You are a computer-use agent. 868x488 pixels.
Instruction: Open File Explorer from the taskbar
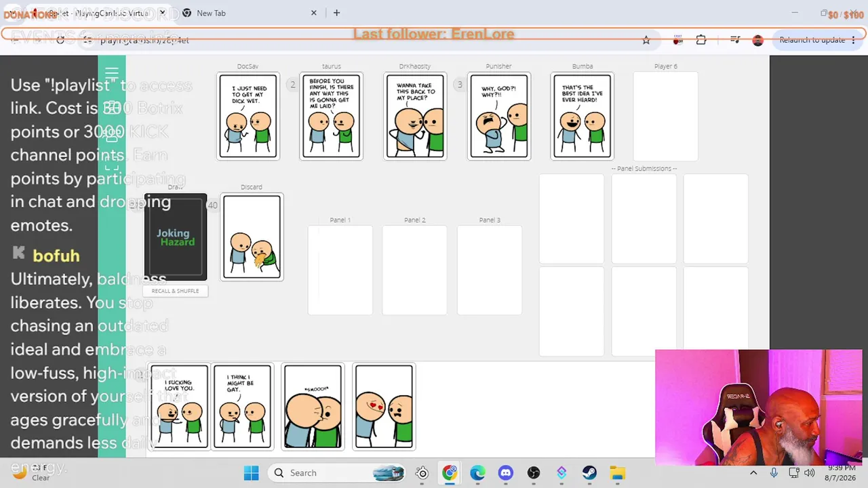[617, 473]
